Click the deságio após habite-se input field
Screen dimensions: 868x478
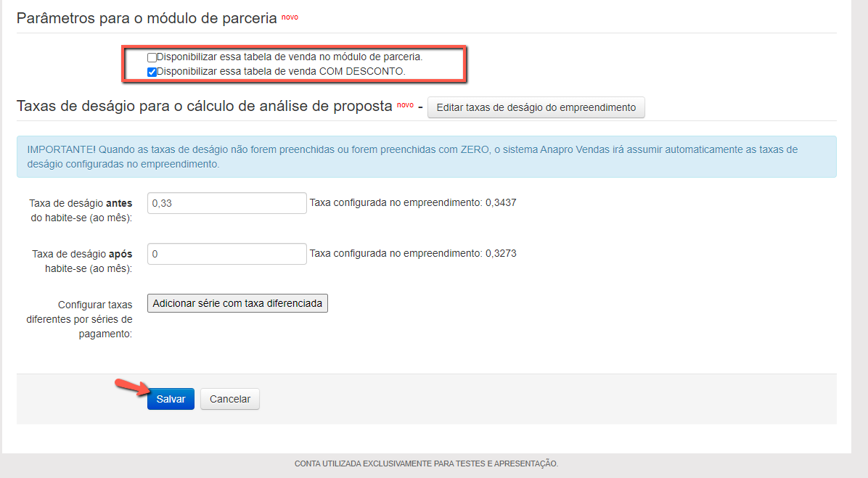226,254
